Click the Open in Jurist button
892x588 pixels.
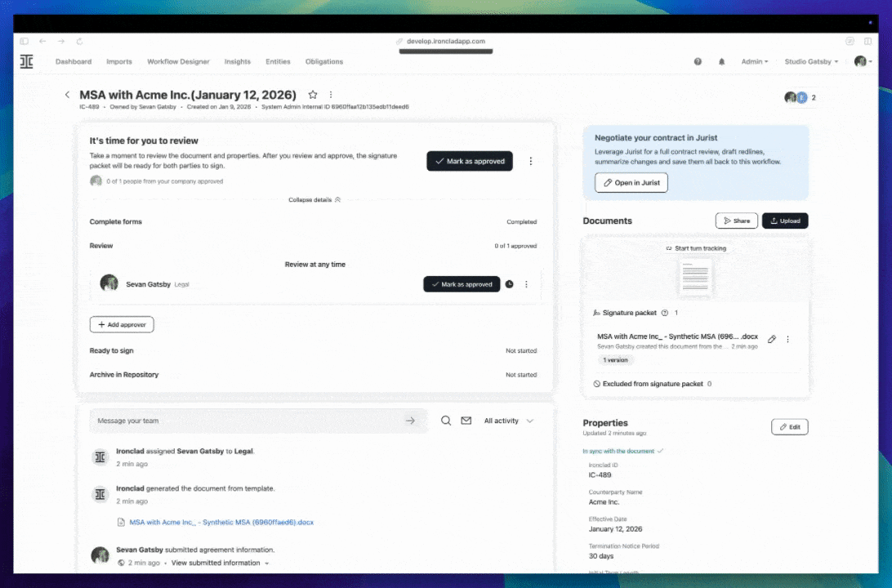coord(631,183)
